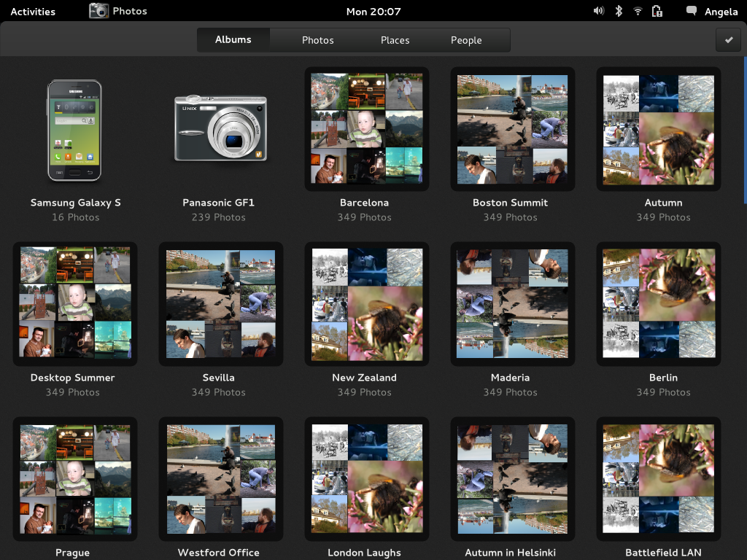Enable selection mode with the checkmark button
Image resolution: width=747 pixels, height=560 pixels.
click(x=727, y=39)
